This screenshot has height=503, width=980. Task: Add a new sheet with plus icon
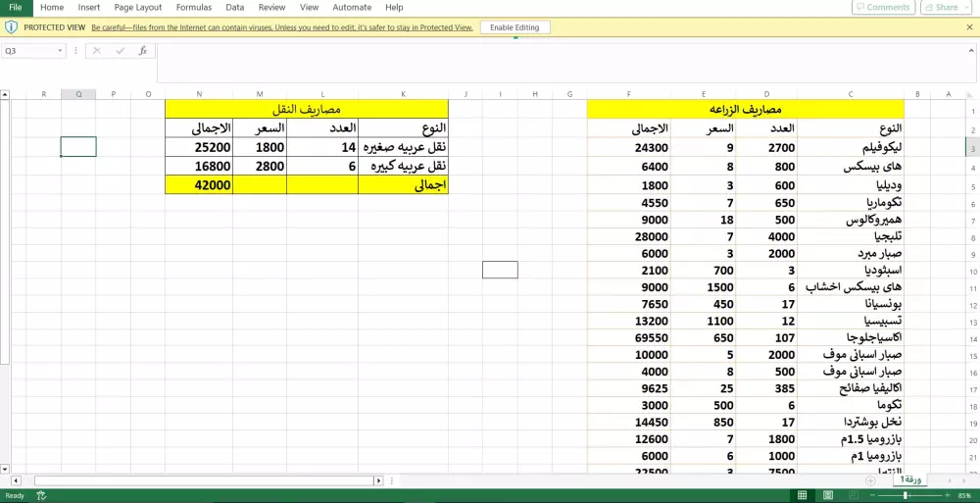click(870, 480)
